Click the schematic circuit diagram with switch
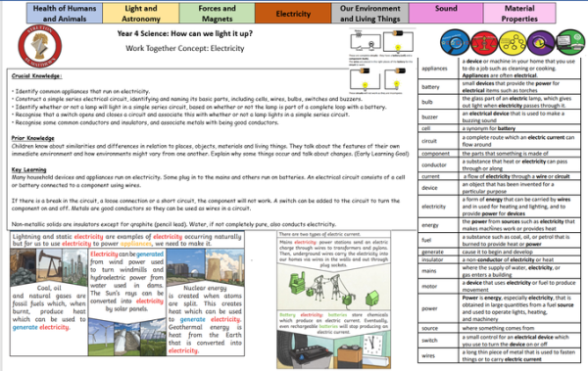Viewport: 588px width, 371px height. (x=366, y=41)
